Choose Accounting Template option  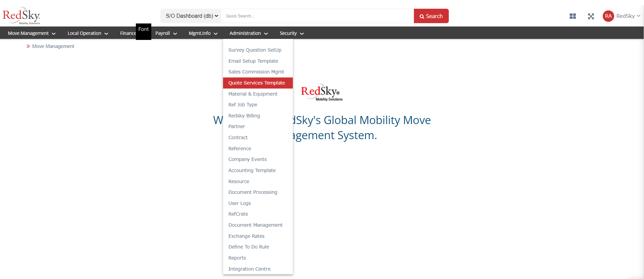click(258, 170)
